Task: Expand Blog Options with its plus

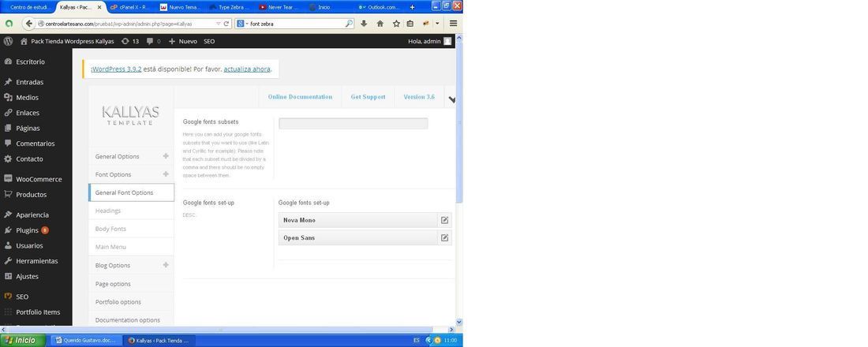Action: pyautogui.click(x=166, y=265)
